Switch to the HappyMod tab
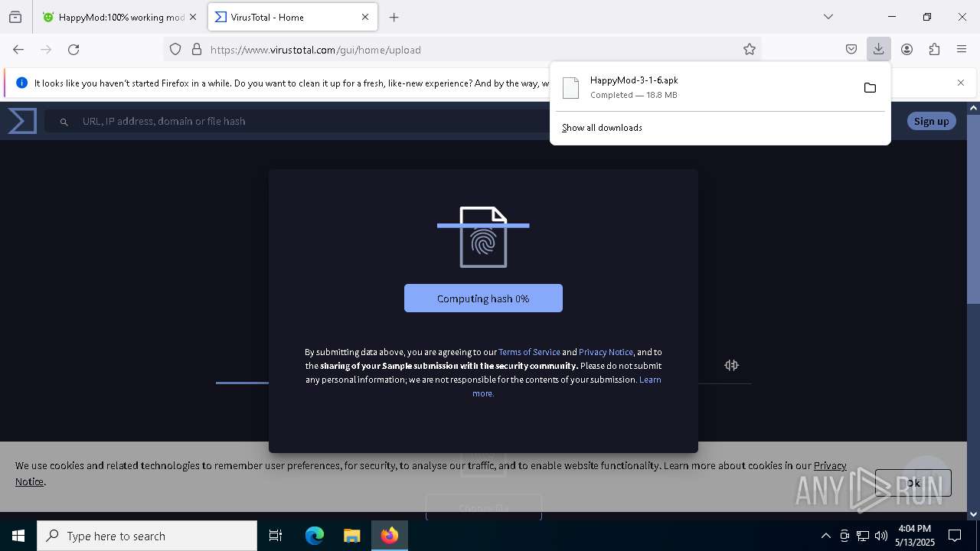 click(113, 17)
